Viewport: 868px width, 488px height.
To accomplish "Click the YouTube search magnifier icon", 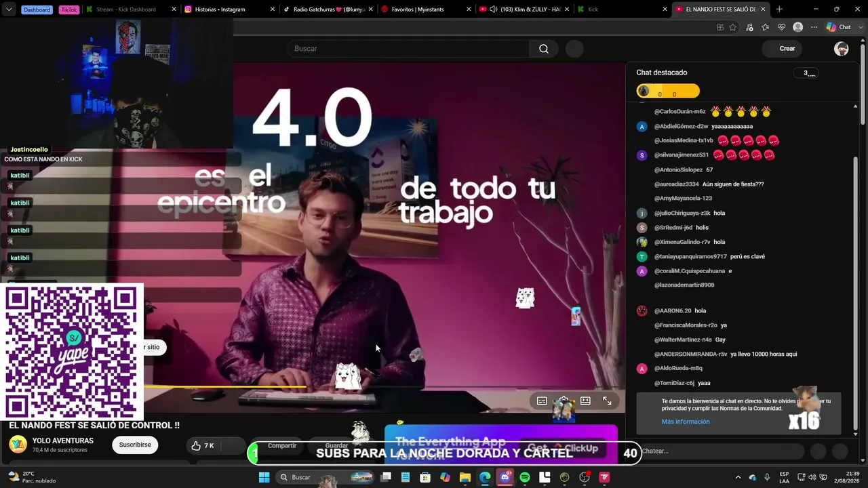I will (x=544, y=49).
